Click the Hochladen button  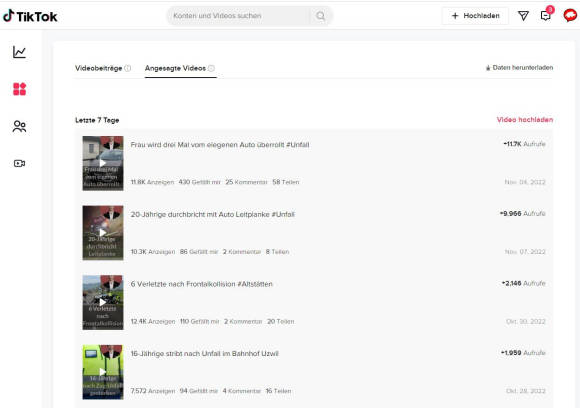coord(475,16)
